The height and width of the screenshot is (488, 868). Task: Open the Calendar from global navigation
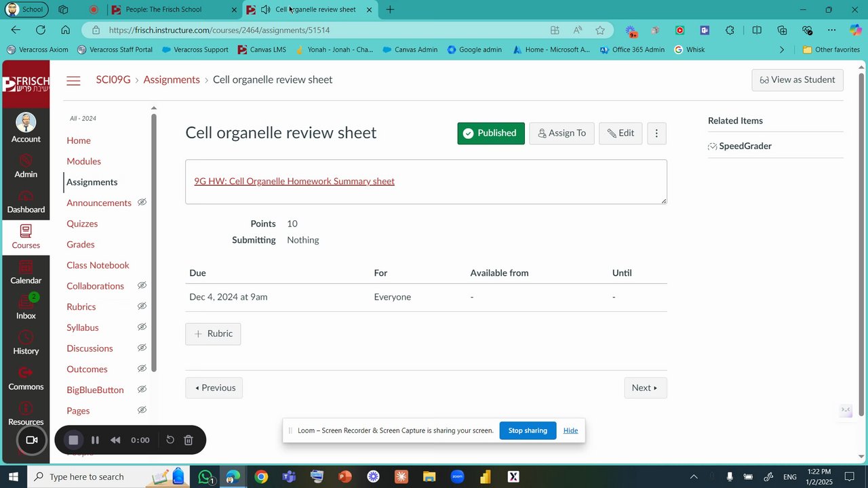26,272
